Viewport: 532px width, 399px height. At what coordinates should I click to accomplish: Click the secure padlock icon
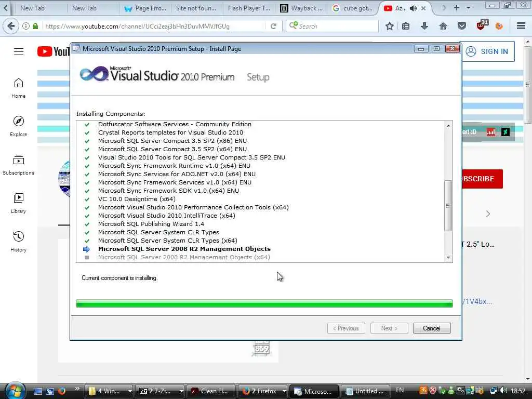(35, 26)
